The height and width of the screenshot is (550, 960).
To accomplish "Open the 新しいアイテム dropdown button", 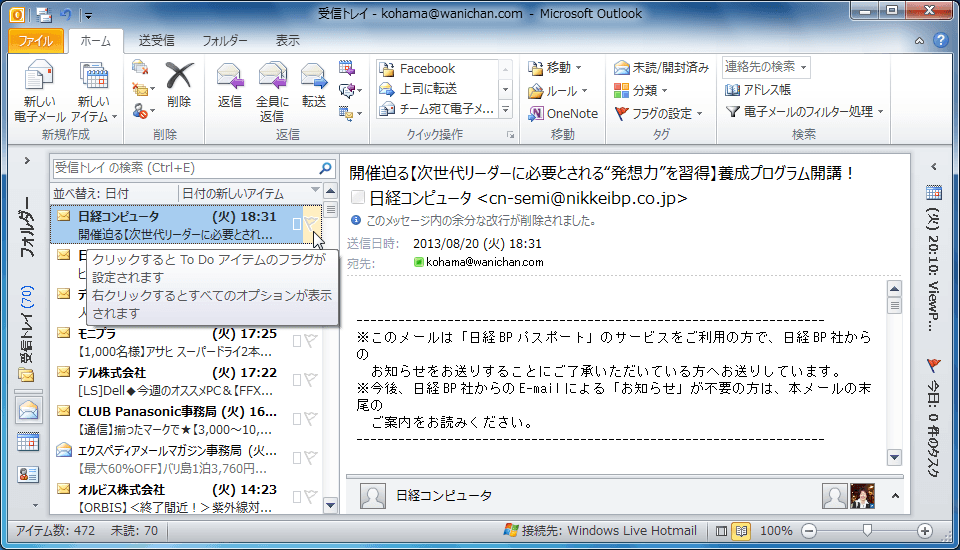I will coord(94,92).
